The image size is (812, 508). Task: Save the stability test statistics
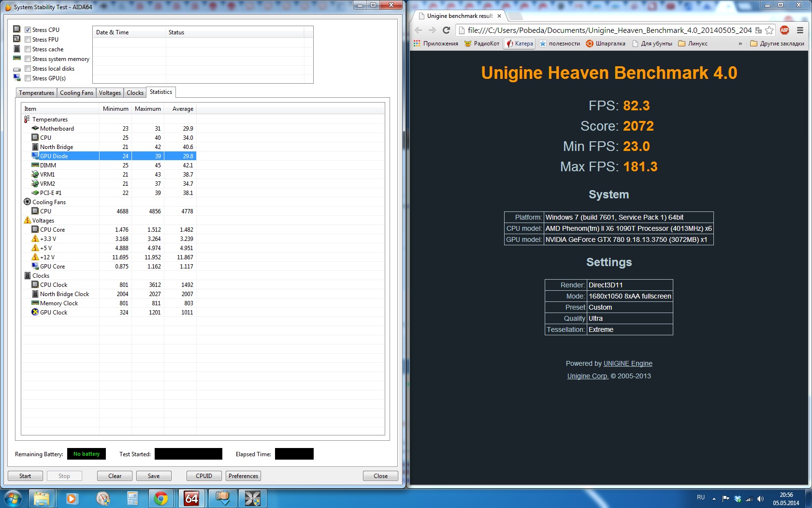point(154,476)
